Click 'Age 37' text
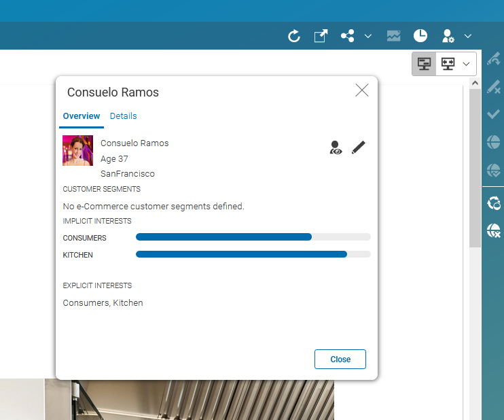The width and height of the screenshot is (504, 420). point(114,159)
